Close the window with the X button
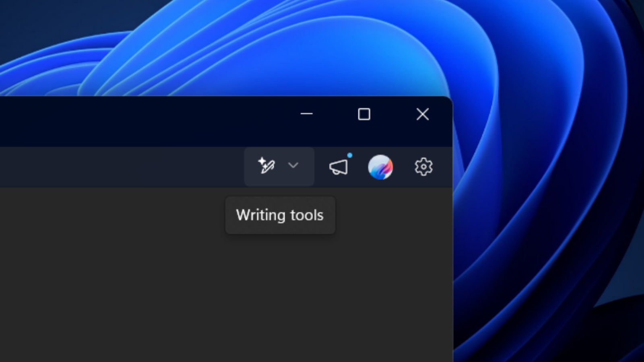 [422, 114]
